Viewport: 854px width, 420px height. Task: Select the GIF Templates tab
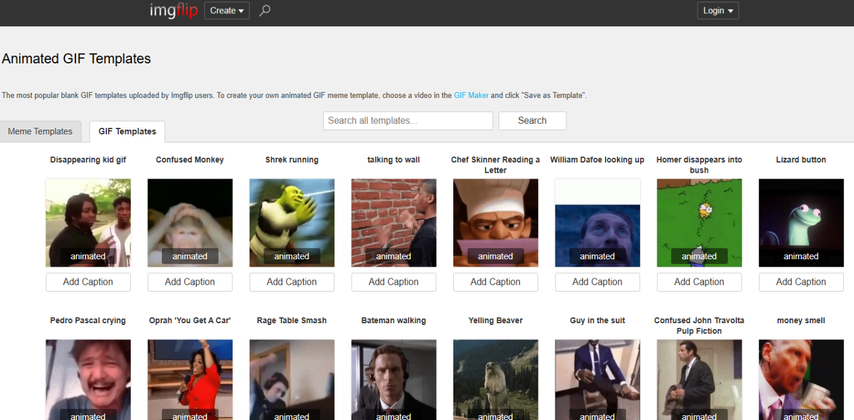(127, 131)
